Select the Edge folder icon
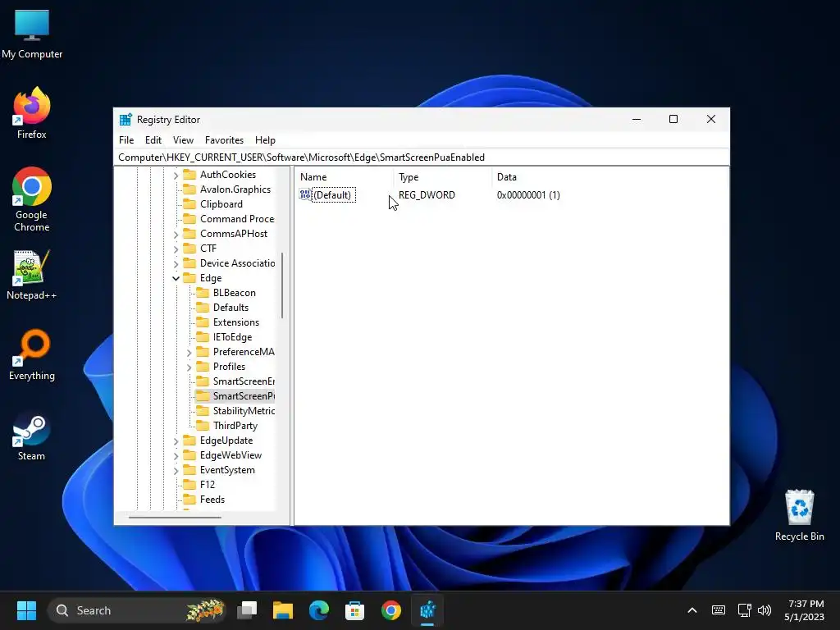This screenshot has width=840, height=630. click(189, 278)
